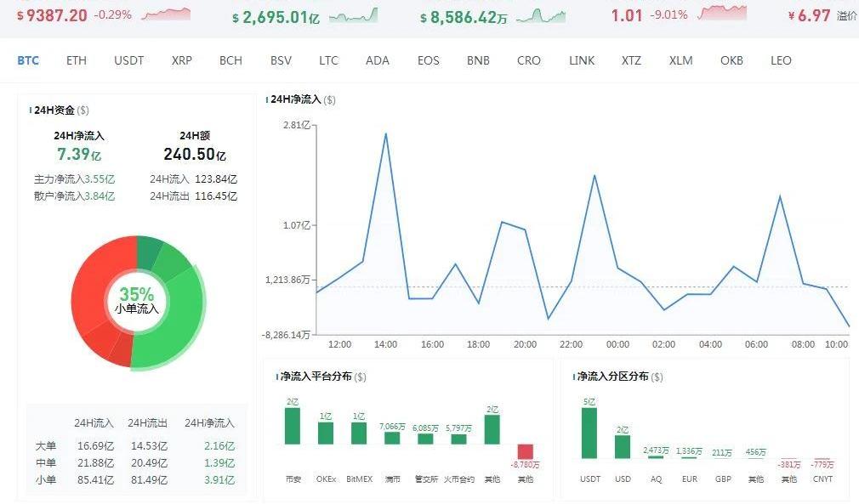
Task: Click the $9387.20 price figure
Action: coord(52,15)
